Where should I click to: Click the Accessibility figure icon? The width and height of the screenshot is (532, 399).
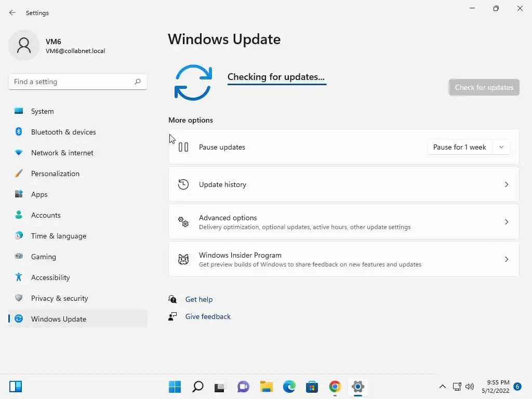point(19,277)
